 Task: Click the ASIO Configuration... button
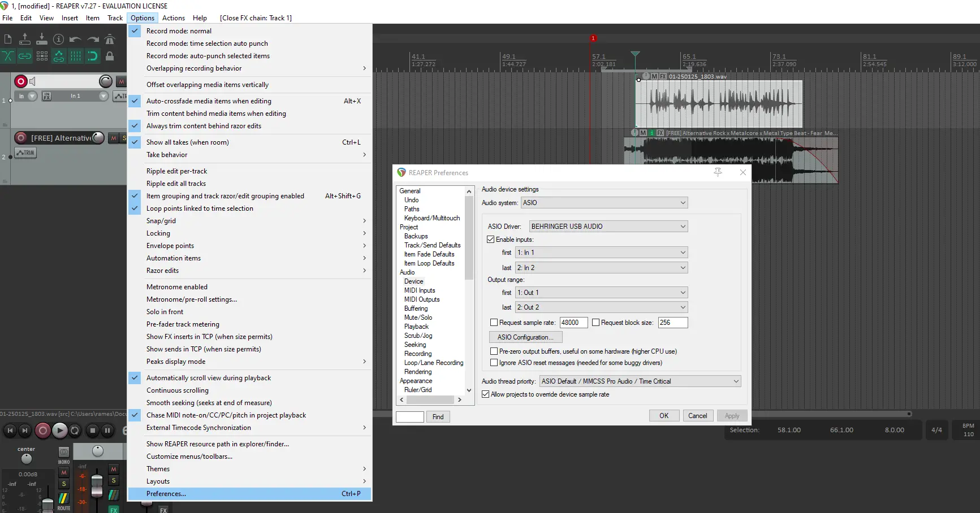tap(525, 337)
